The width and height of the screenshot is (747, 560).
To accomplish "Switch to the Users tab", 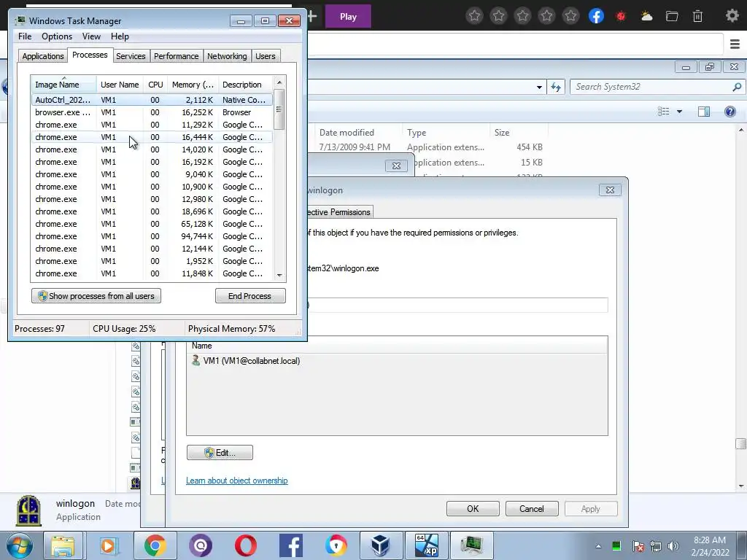I will pos(266,56).
